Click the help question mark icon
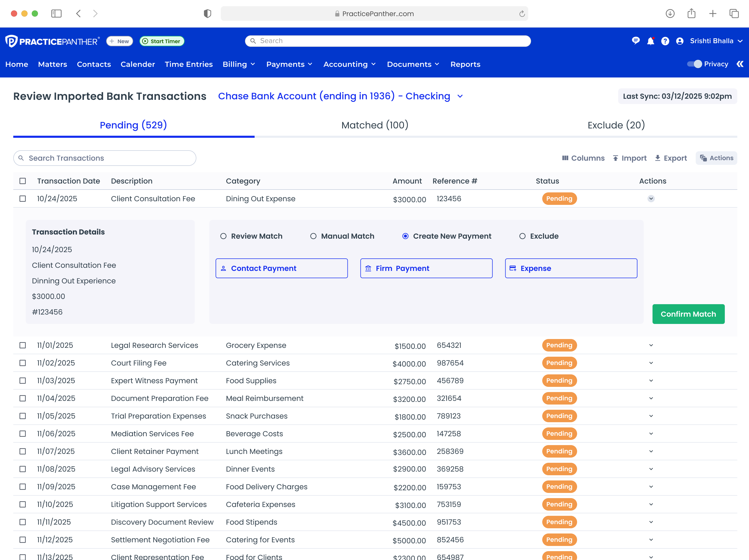 (665, 41)
